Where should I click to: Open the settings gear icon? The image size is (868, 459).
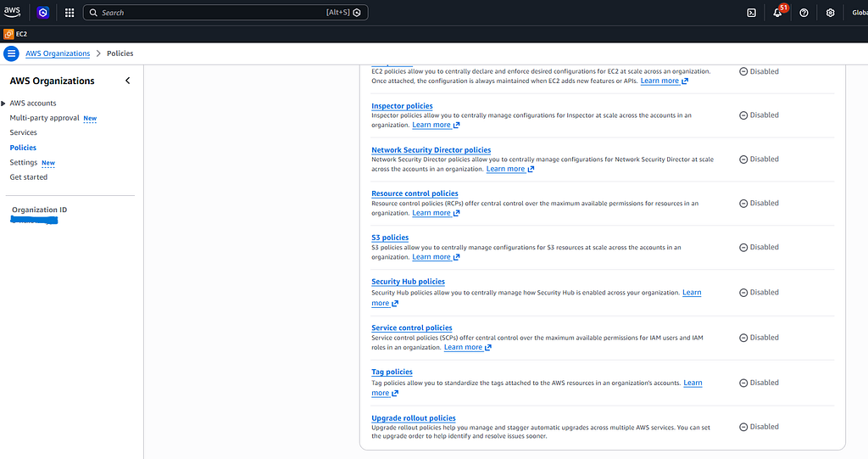[831, 13]
